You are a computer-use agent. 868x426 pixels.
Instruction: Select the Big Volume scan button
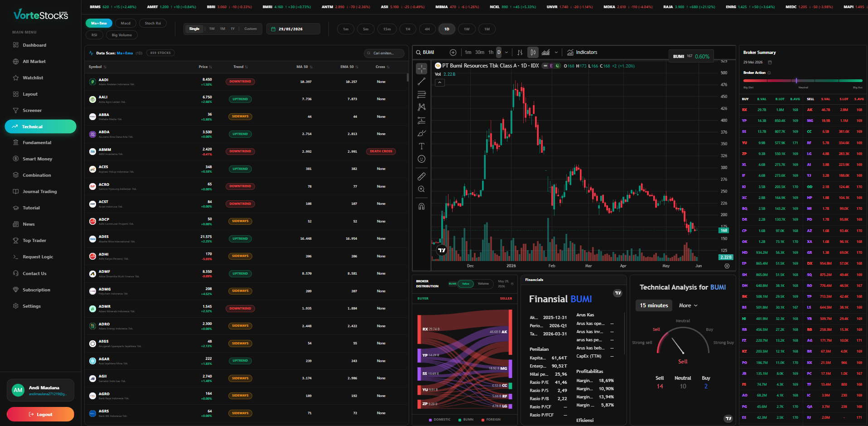(x=122, y=35)
